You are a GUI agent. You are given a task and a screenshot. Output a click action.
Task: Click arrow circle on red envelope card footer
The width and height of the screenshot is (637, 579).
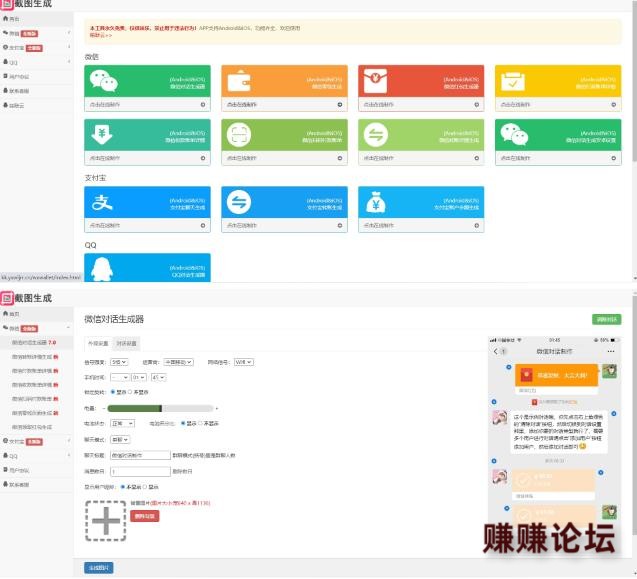tap(477, 104)
